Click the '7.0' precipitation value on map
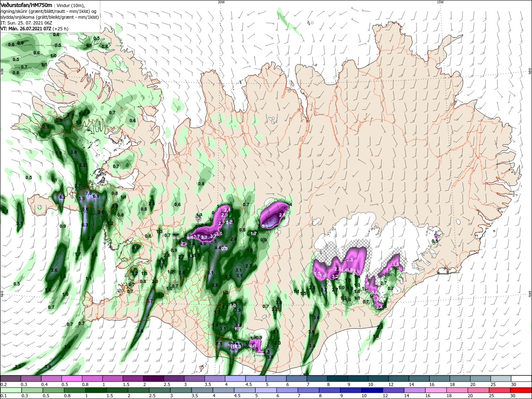Screen dimensions: 532x399 88,194
